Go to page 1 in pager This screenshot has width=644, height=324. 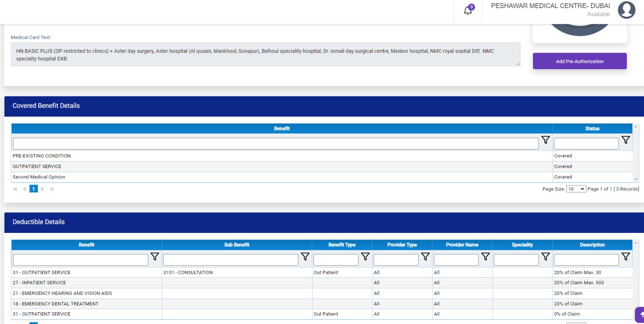tap(33, 189)
